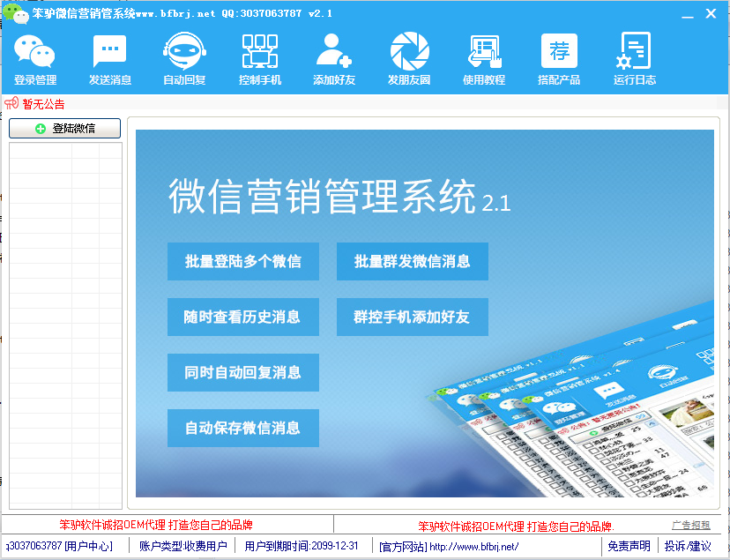The image size is (730, 560).
Task: Click the left OEM代理 red advertisement banner
Action: click(156, 525)
